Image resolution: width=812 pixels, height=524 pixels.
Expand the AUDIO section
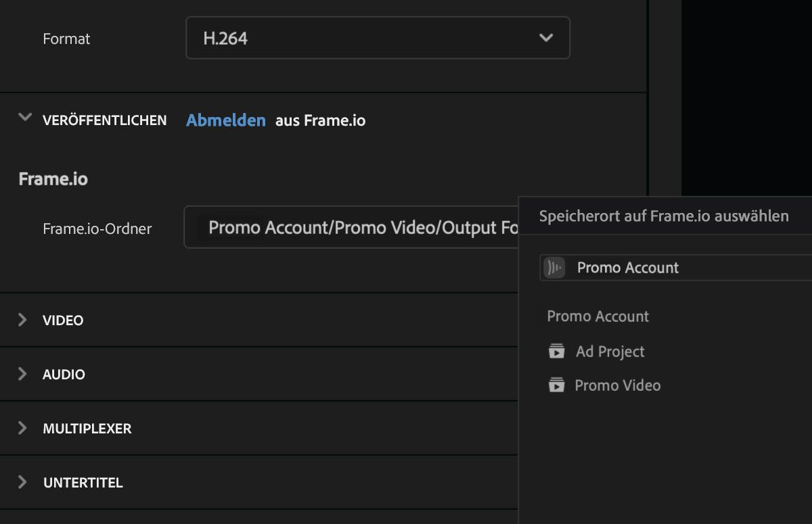coord(23,374)
